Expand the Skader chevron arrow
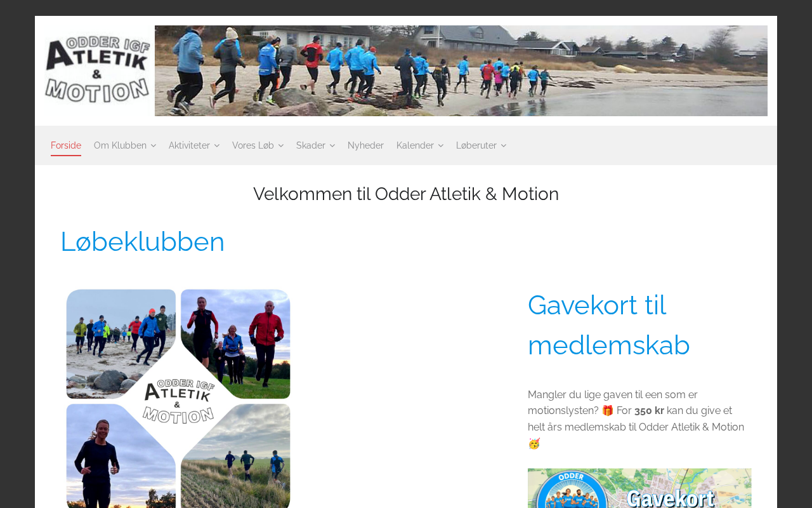 [x=332, y=146]
